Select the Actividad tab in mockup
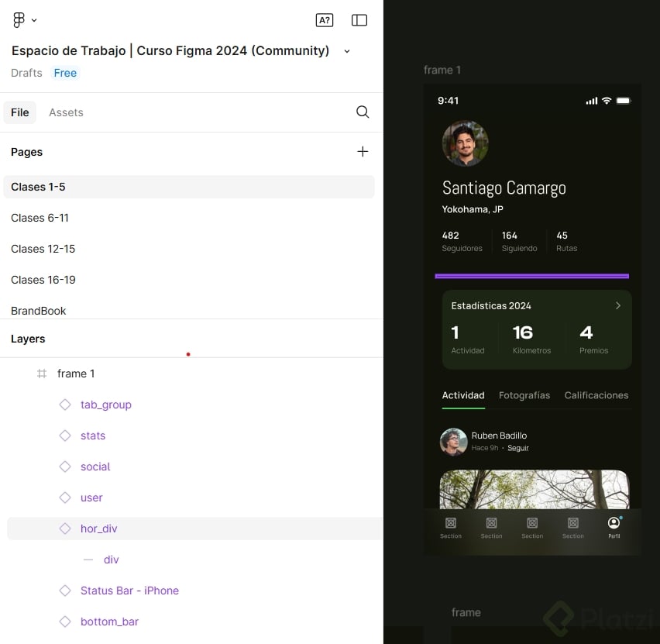 [463, 395]
